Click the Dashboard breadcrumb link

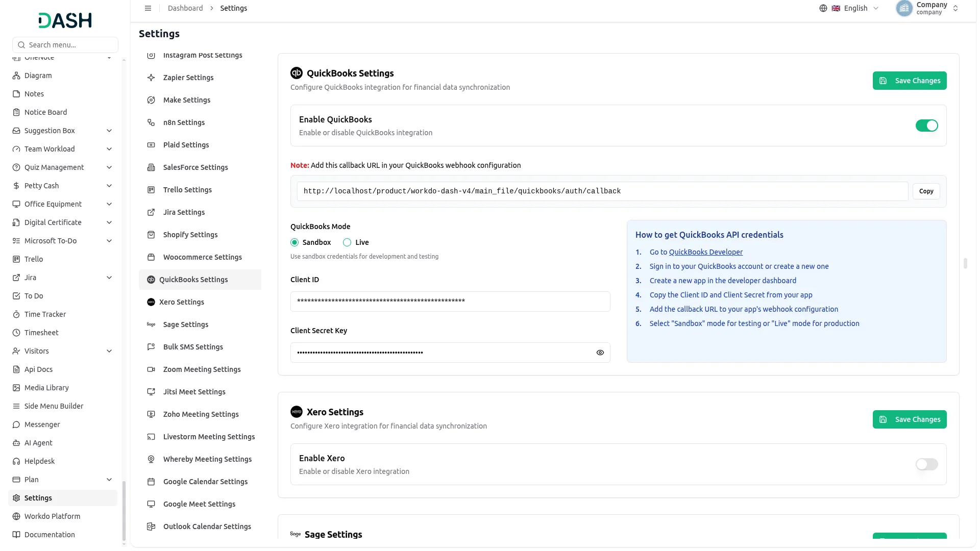[185, 8]
